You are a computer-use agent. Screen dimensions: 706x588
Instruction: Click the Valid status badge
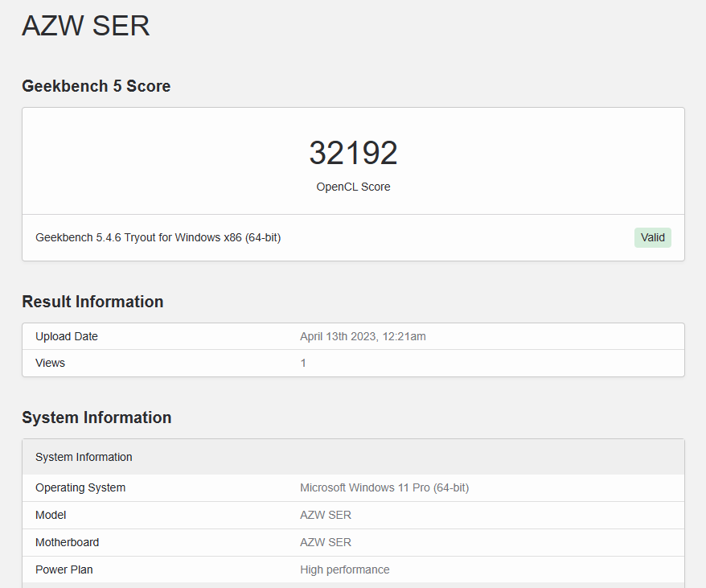coord(652,237)
